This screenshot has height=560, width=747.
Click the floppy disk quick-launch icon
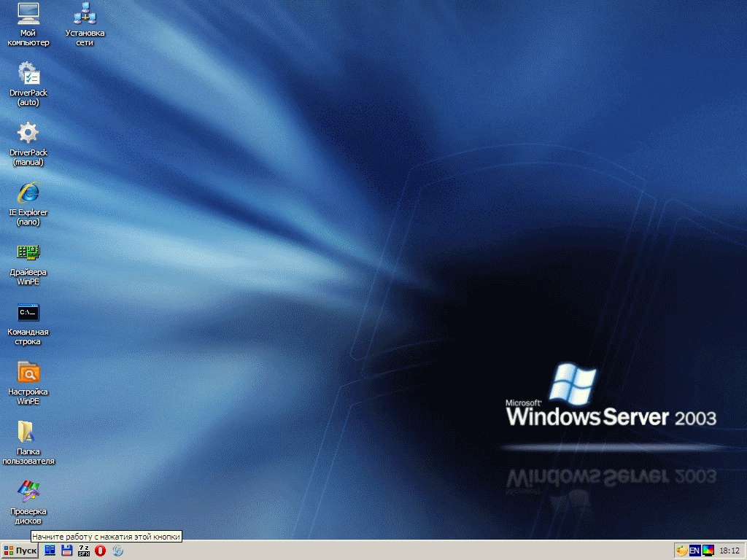[x=66, y=551]
